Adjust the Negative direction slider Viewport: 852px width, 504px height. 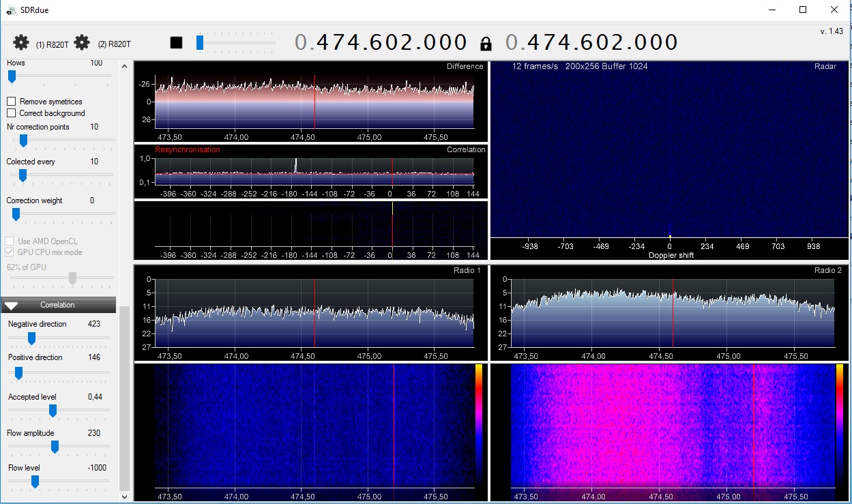tap(31, 338)
